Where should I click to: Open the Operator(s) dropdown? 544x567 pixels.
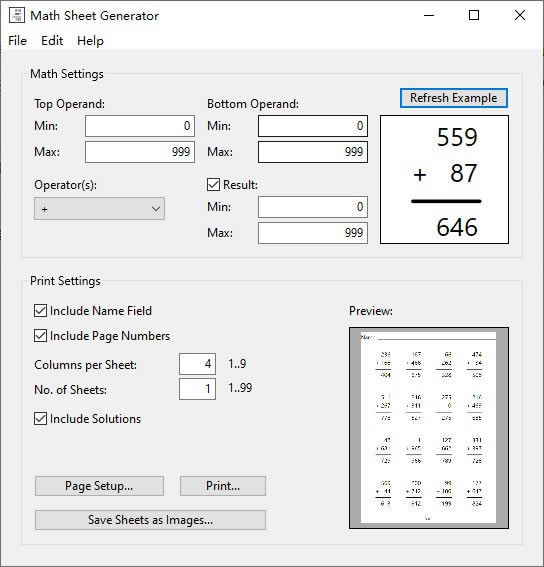click(99, 209)
